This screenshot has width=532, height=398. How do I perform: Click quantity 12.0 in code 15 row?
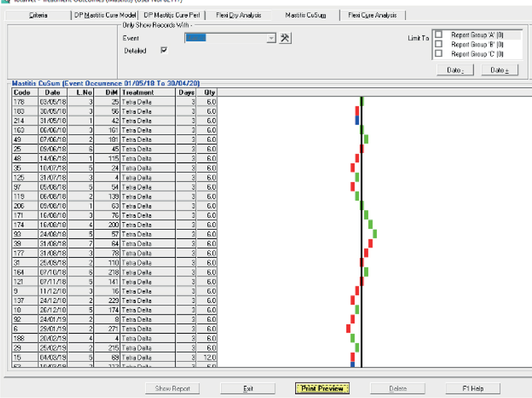tap(206, 357)
